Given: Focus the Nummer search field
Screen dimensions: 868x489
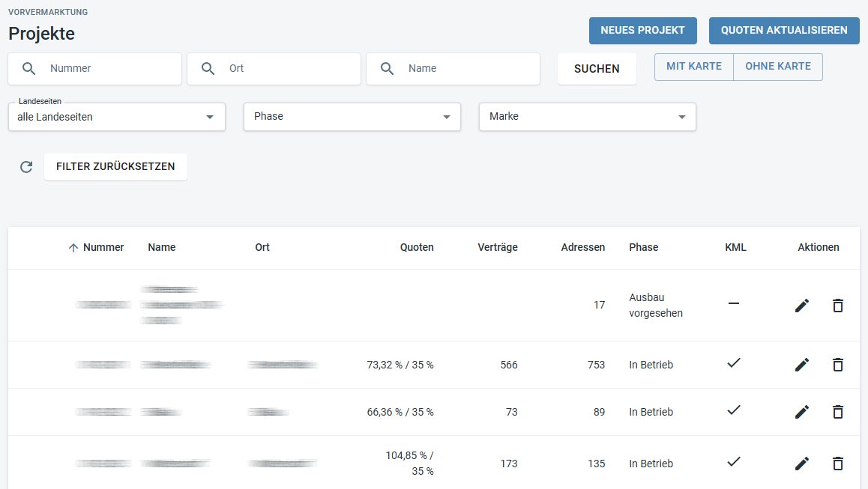Looking at the screenshot, I should (x=94, y=69).
